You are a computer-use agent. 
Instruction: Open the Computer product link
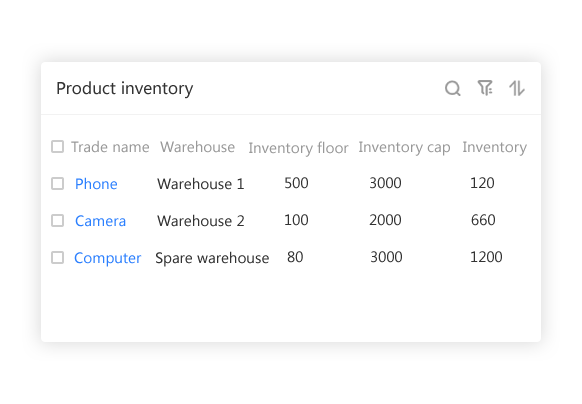[108, 258]
